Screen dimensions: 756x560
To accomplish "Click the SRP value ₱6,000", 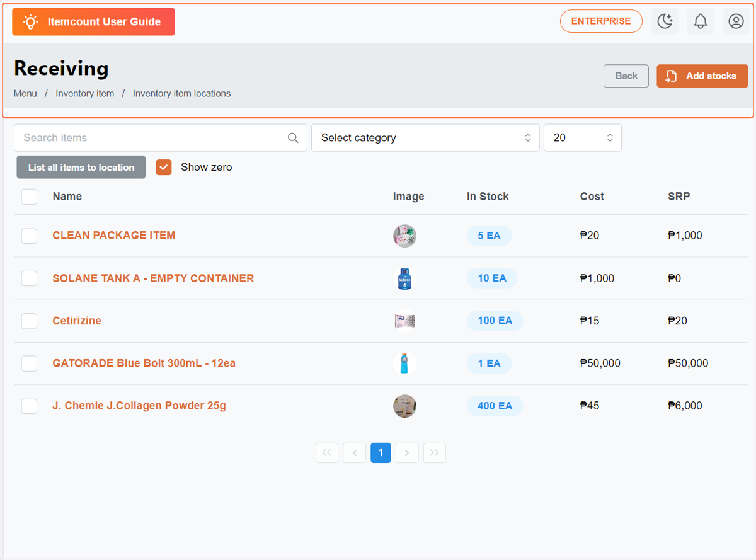I will [x=685, y=406].
